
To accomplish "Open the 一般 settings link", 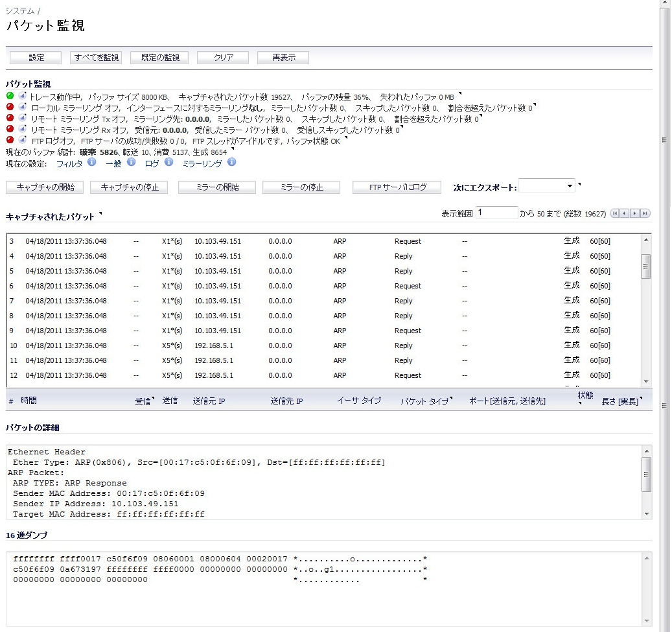I will 113,164.
